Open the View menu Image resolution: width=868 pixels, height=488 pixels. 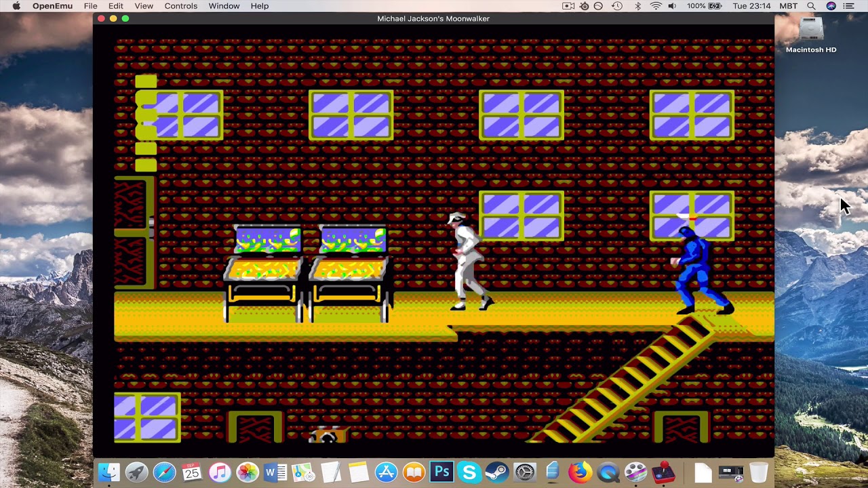click(x=144, y=6)
